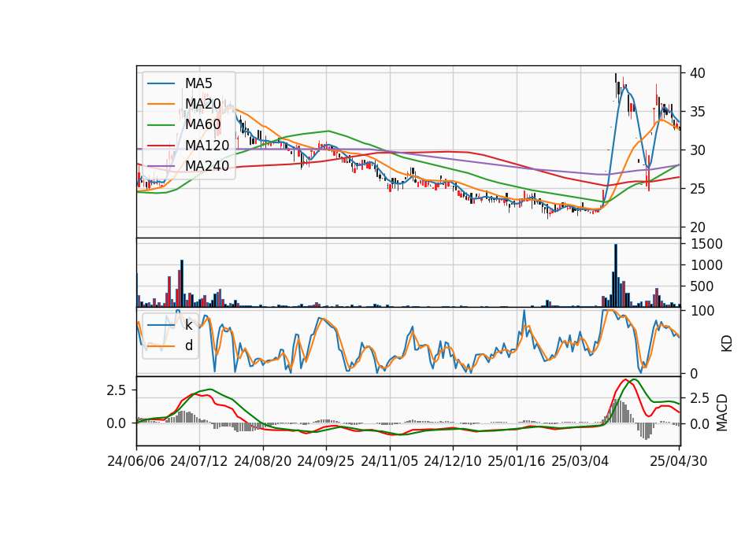Select the MA5 legend label
756x543 pixels.
click(198, 83)
